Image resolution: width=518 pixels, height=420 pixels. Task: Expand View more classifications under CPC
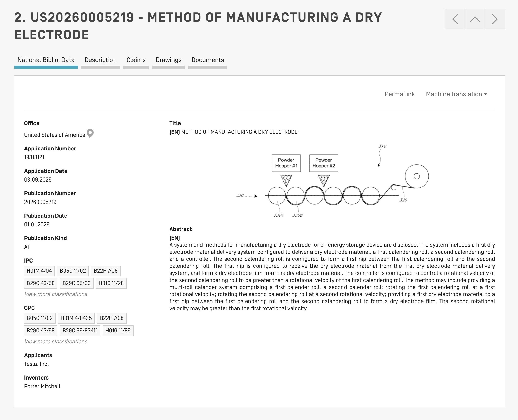(56, 341)
